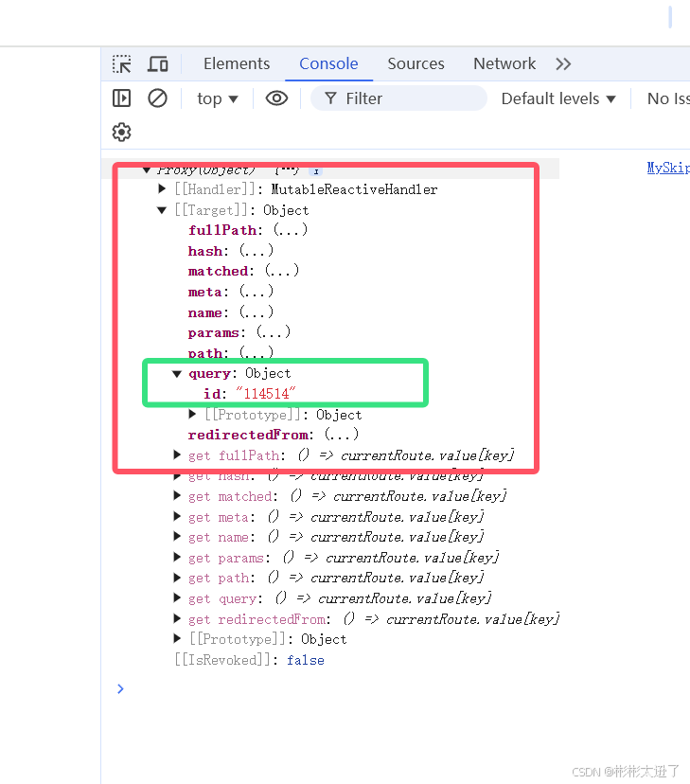Expand the get redirectedFrom getter
690x784 pixels.
176,618
